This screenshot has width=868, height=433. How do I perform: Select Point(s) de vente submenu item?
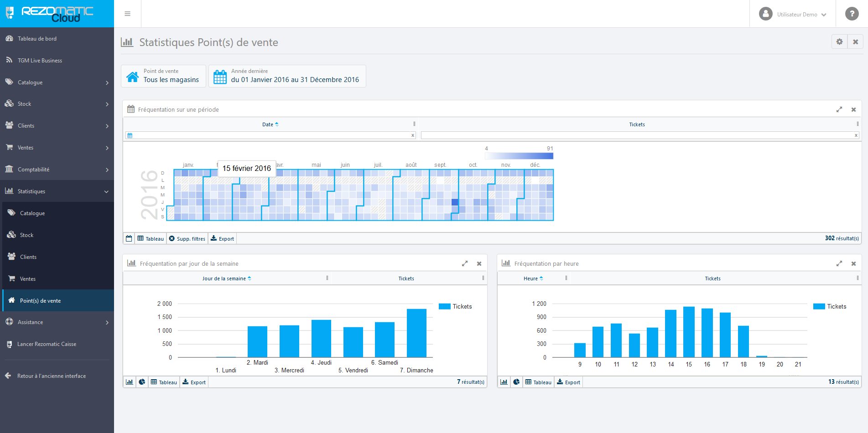tap(58, 301)
